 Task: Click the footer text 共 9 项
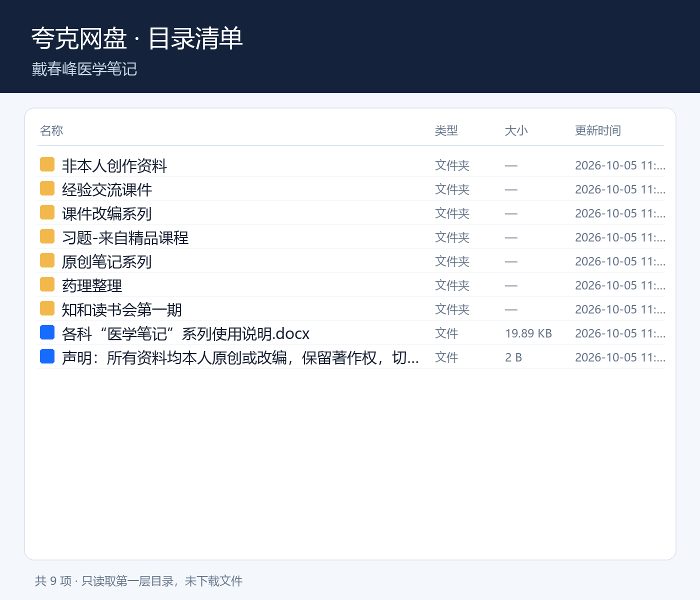pyautogui.click(x=53, y=581)
